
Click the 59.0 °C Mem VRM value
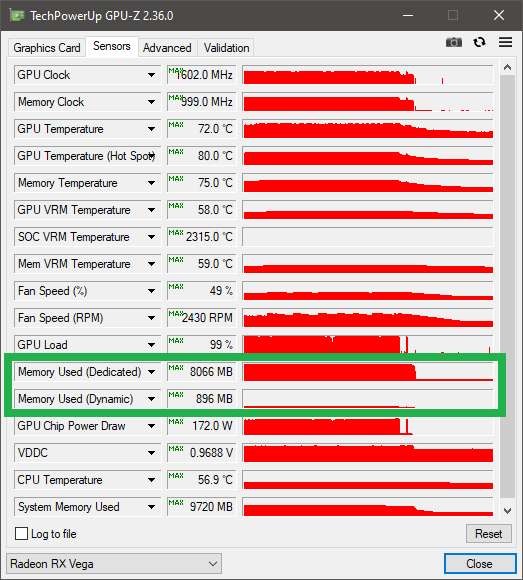click(x=202, y=264)
